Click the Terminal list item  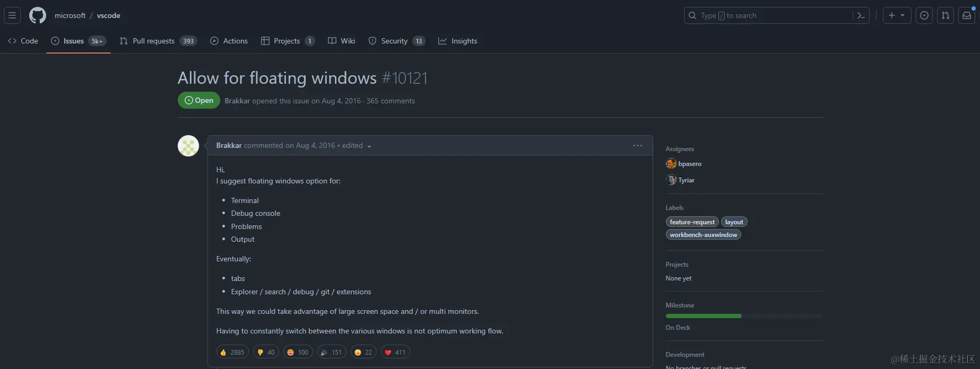tap(245, 200)
